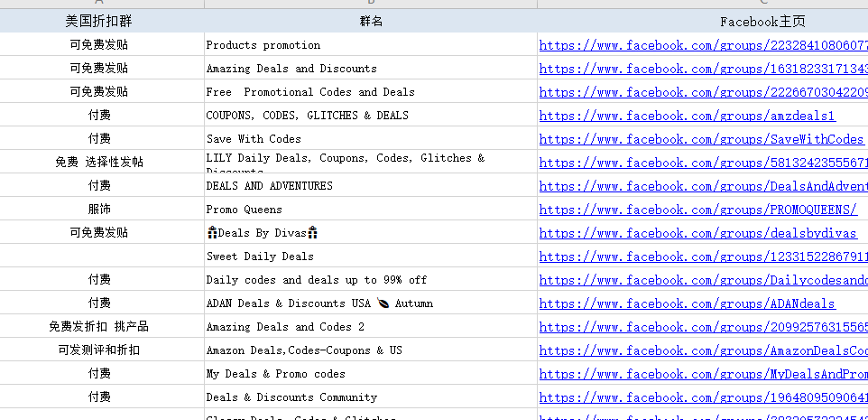This screenshot has height=420, width=868.
Task: Select cell 'Save With Codes'
Action: tap(371, 138)
